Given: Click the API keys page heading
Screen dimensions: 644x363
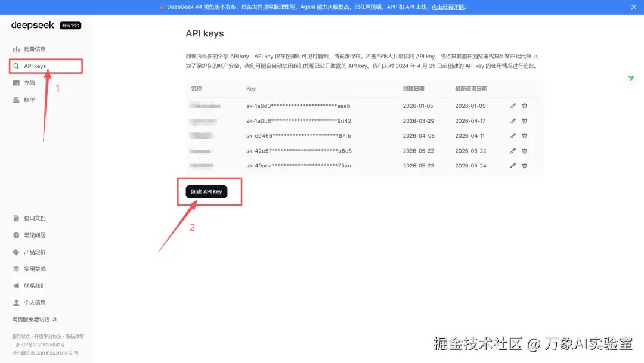Looking at the screenshot, I should pos(205,33).
